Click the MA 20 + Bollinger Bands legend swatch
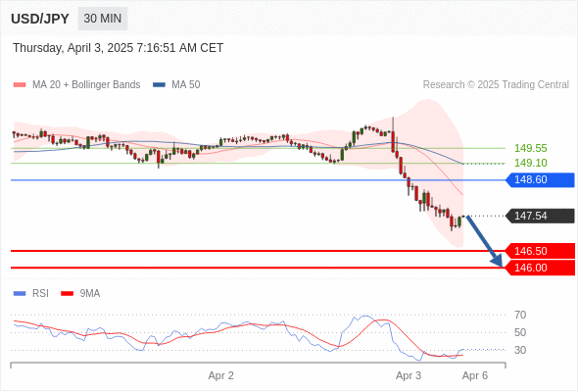This screenshot has height=392, width=578. pyautogui.click(x=20, y=85)
